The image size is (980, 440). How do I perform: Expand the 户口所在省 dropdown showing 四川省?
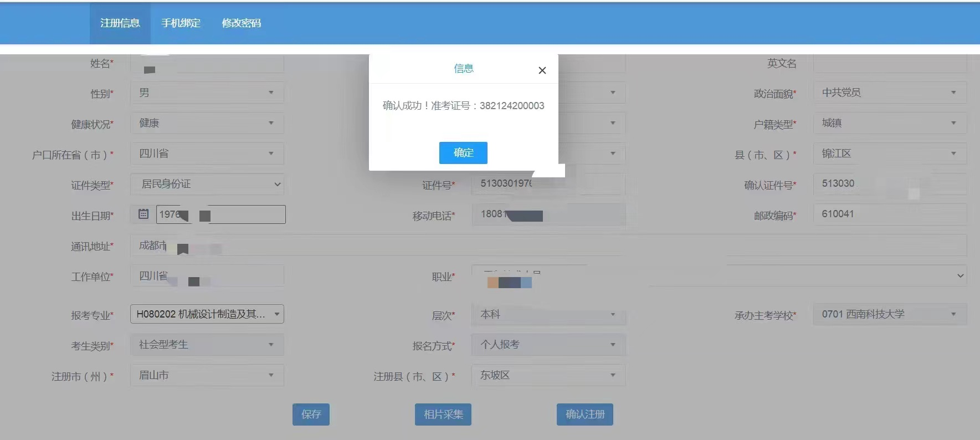tap(207, 154)
